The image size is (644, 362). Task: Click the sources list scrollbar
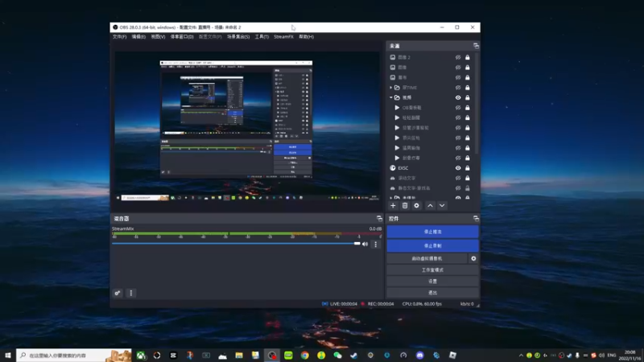coord(477,103)
